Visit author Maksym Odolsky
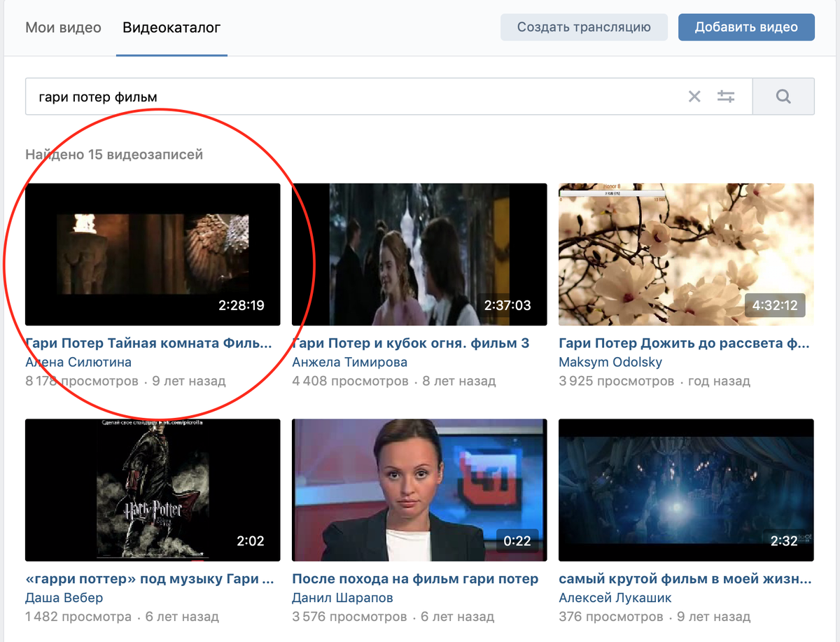Viewport: 840px width, 642px height. [x=610, y=362]
